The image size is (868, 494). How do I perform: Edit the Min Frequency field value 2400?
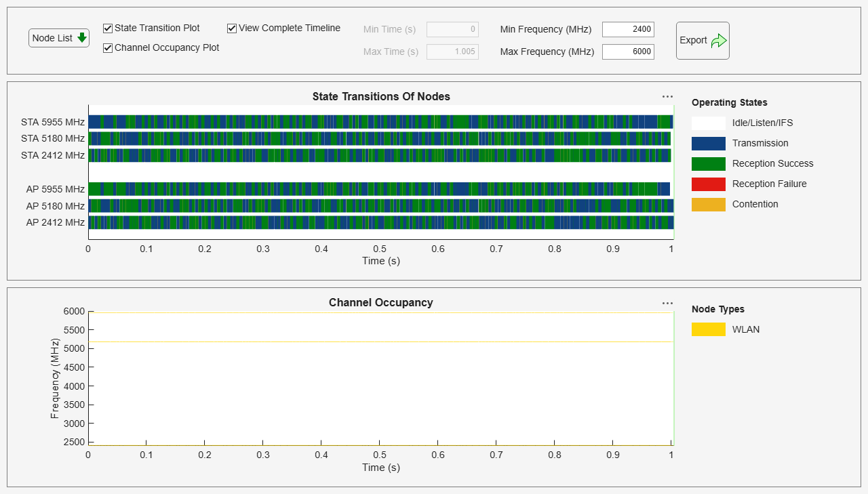pos(628,29)
